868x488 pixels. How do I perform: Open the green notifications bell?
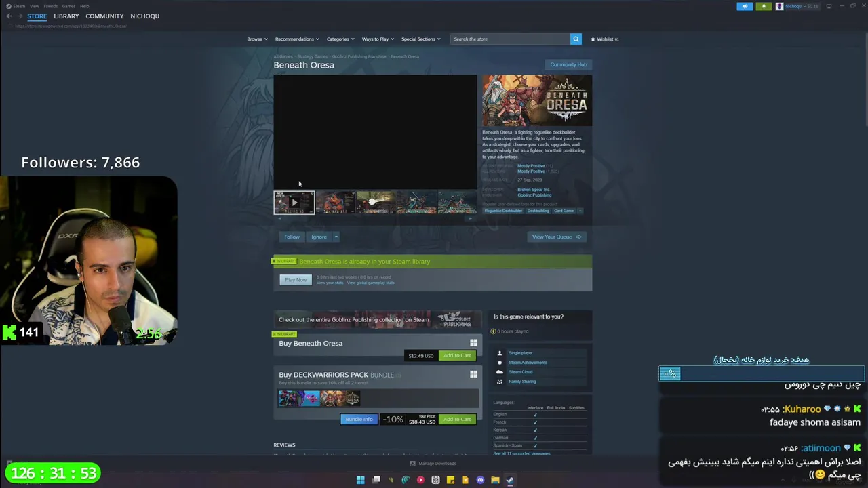coord(764,6)
